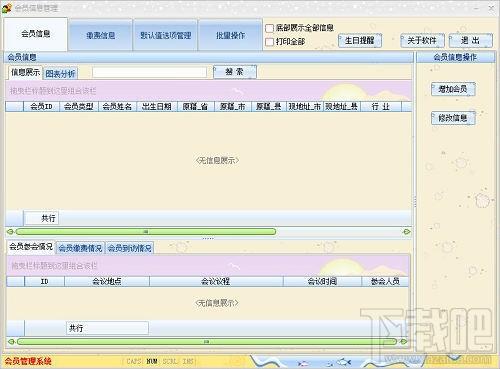Open the 默认值选项管理 tab
The height and width of the screenshot is (369, 500).
[x=166, y=35]
